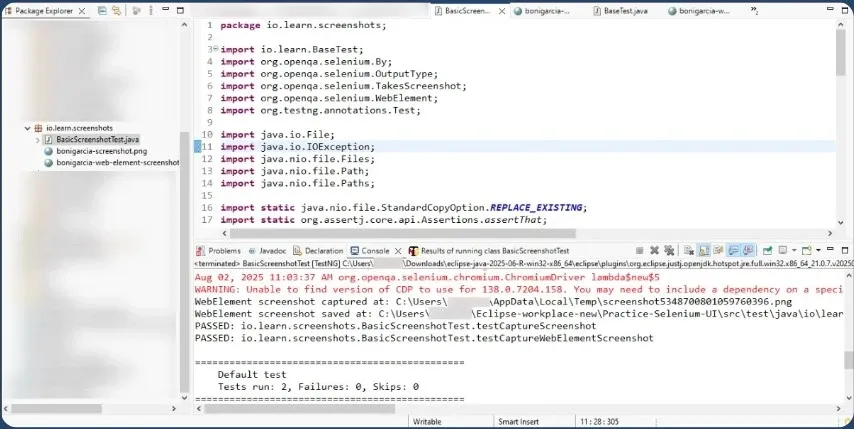Click line 11 import java.io.IOException
Viewport: 854px width, 429px height.
297,147
